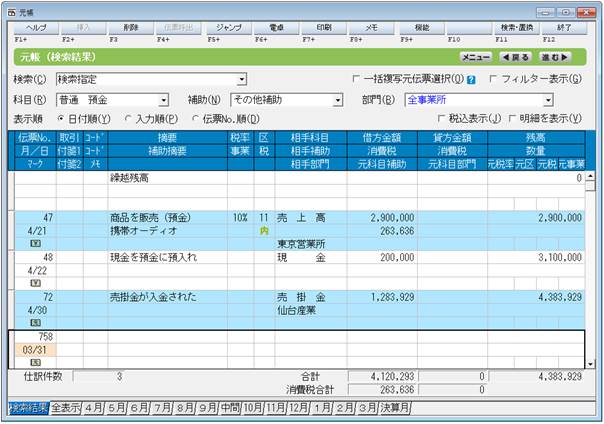Click the メモ function button

[371, 28]
